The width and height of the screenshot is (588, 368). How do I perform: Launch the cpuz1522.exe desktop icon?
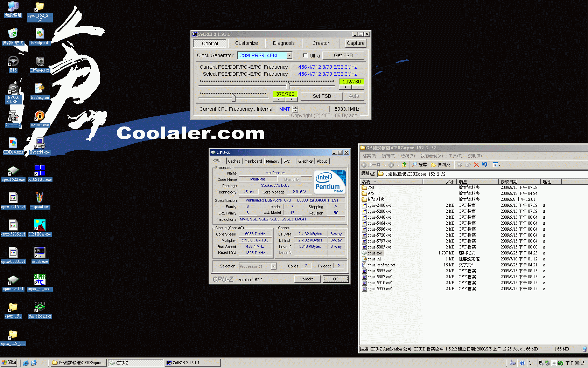coord(13,173)
